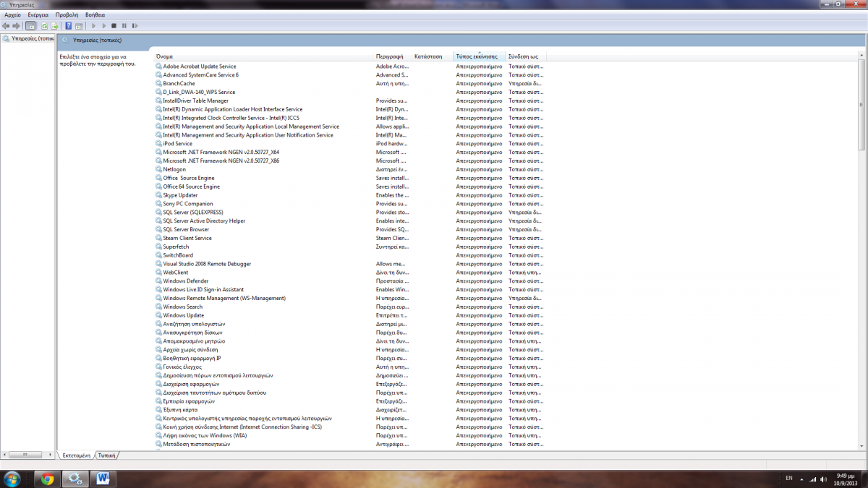Select the Netlogon service icon
The height and width of the screenshot is (488, 868).
(158, 169)
